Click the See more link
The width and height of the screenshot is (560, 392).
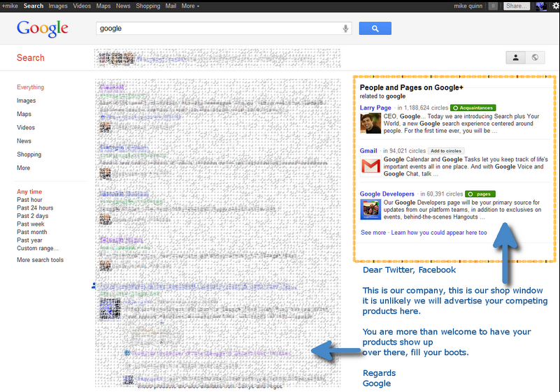point(373,233)
